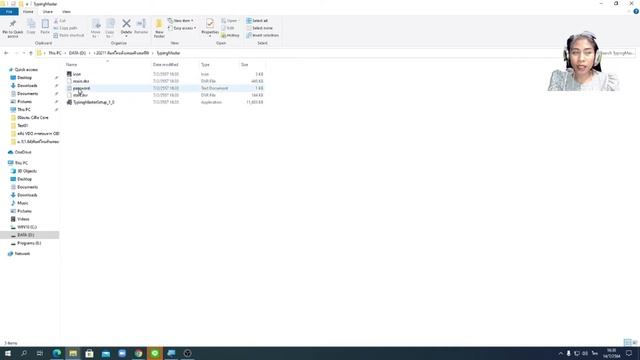Image resolution: width=640 pixels, height=360 pixels.
Task: Open the Move to dropdown
Action: 96,28
